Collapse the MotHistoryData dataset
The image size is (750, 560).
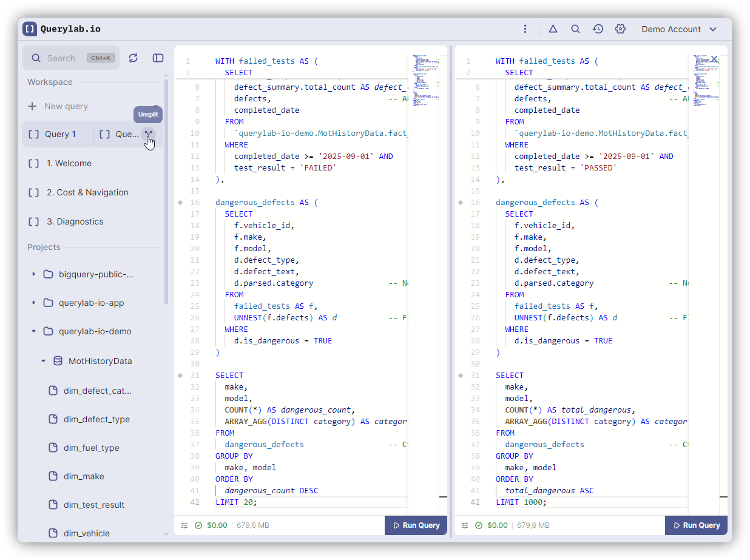point(44,361)
